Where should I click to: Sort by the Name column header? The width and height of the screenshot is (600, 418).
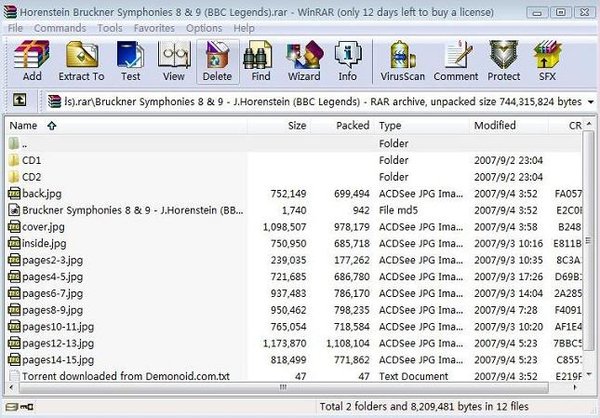click(x=126, y=126)
